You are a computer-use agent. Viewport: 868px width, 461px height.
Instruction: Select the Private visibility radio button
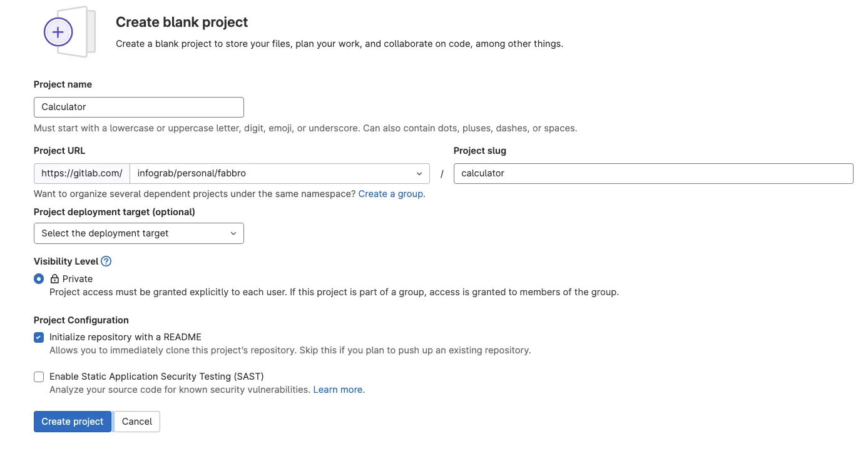click(x=39, y=279)
